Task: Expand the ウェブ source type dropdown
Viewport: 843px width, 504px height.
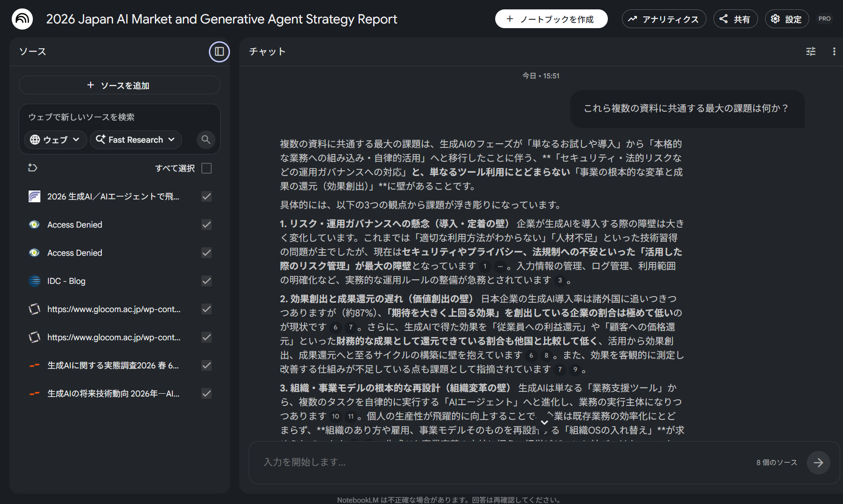Action: tap(55, 140)
